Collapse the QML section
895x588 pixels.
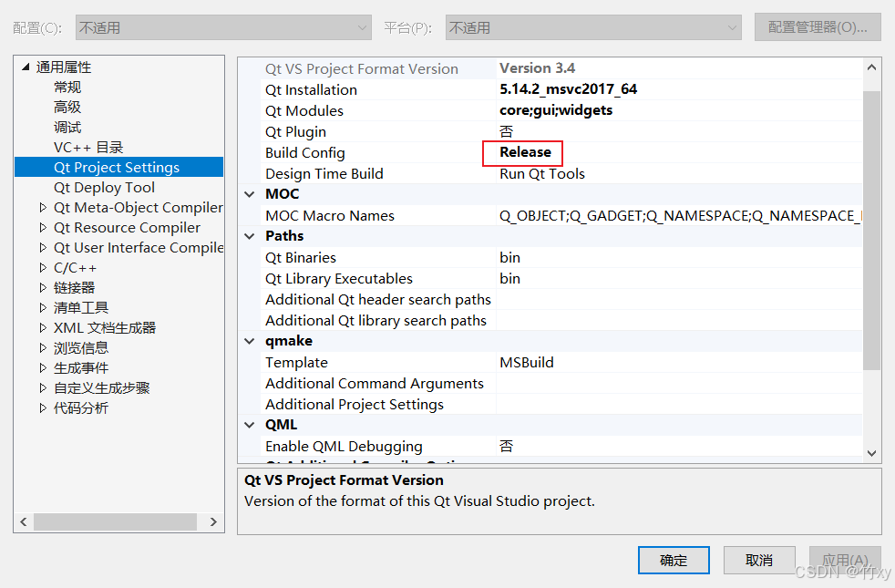[x=249, y=424]
